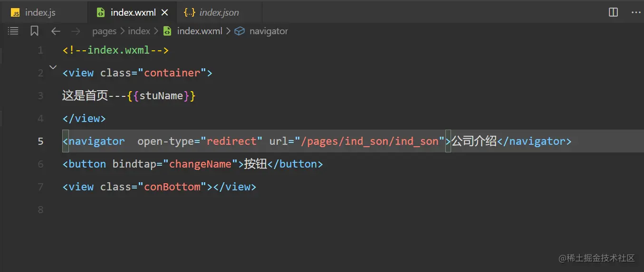644x272 pixels.
Task: Switch to the index.json tab
Action: (x=219, y=13)
